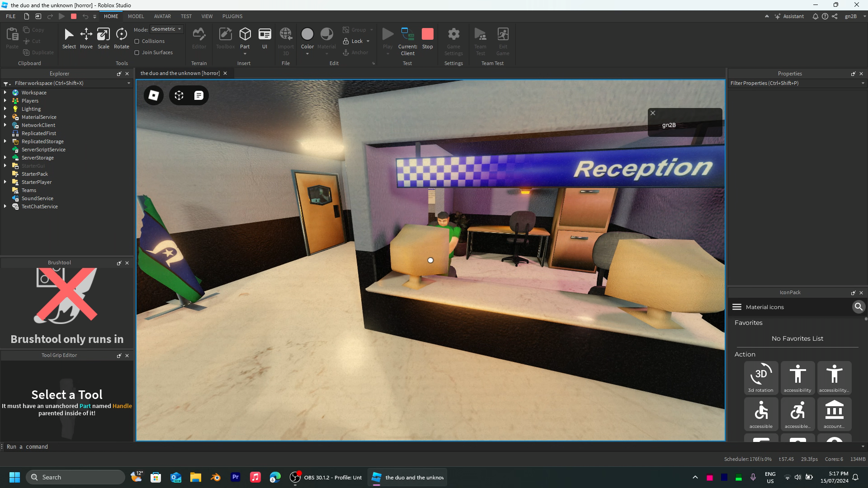Open the in-game chat bubble icon
Viewport: 868px width, 488px height.
[x=199, y=95]
